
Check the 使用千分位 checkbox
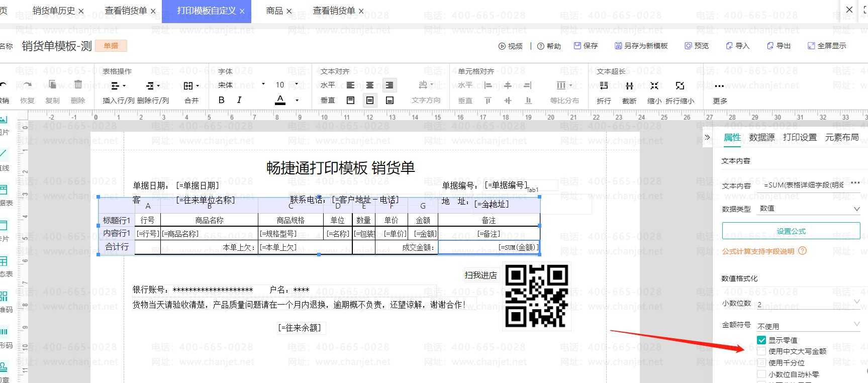pyautogui.click(x=761, y=362)
